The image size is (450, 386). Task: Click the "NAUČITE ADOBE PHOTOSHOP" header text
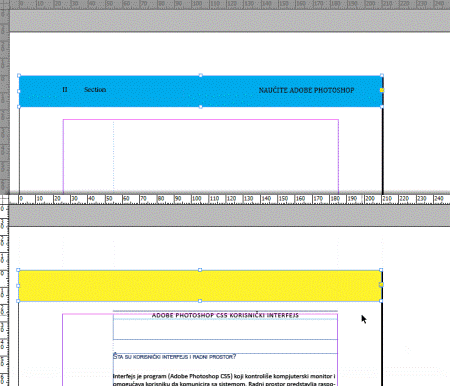[306, 90]
